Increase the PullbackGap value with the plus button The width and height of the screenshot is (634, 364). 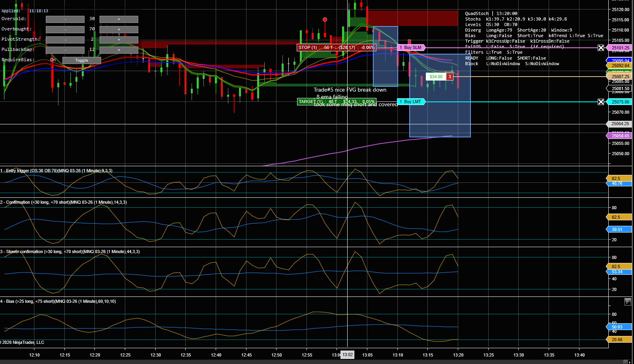click(x=119, y=50)
